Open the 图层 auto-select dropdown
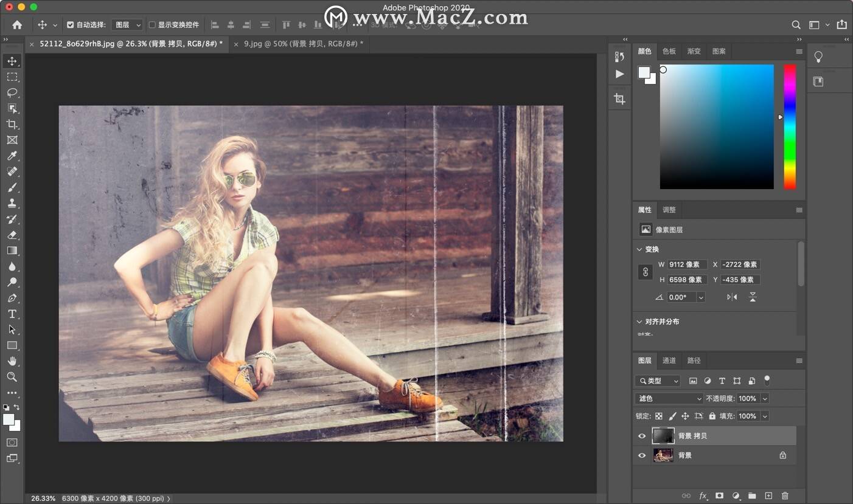This screenshot has height=504, width=853. (x=127, y=25)
